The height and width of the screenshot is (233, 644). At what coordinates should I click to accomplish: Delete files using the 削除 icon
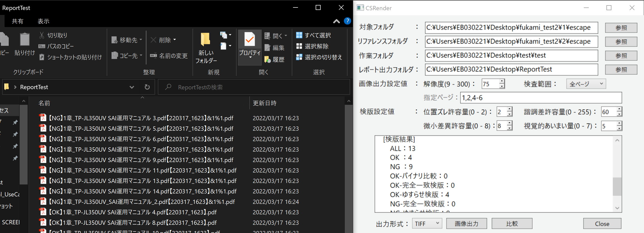[x=153, y=40]
